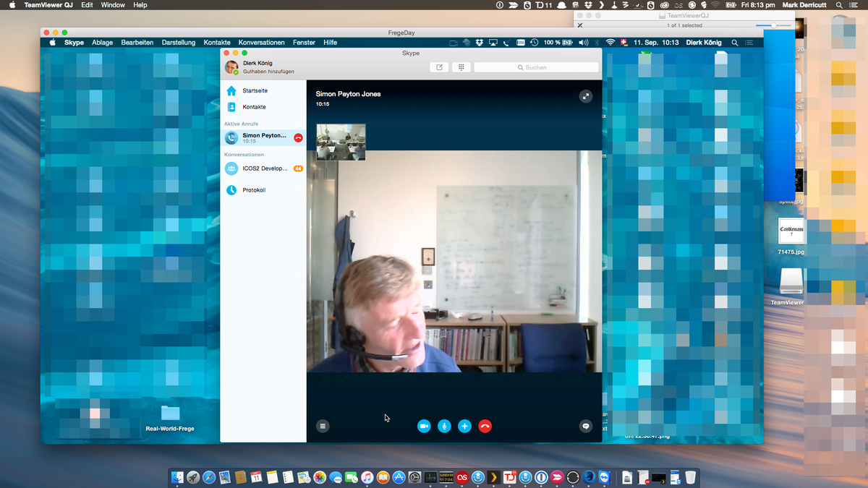Open Messages from the Dock
This screenshot has width=868, height=488.
click(x=336, y=477)
